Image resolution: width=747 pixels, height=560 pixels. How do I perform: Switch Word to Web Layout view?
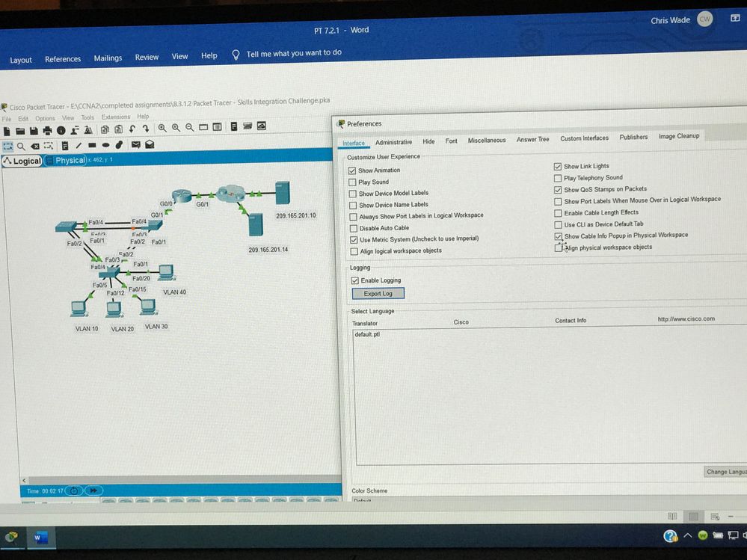(715, 517)
